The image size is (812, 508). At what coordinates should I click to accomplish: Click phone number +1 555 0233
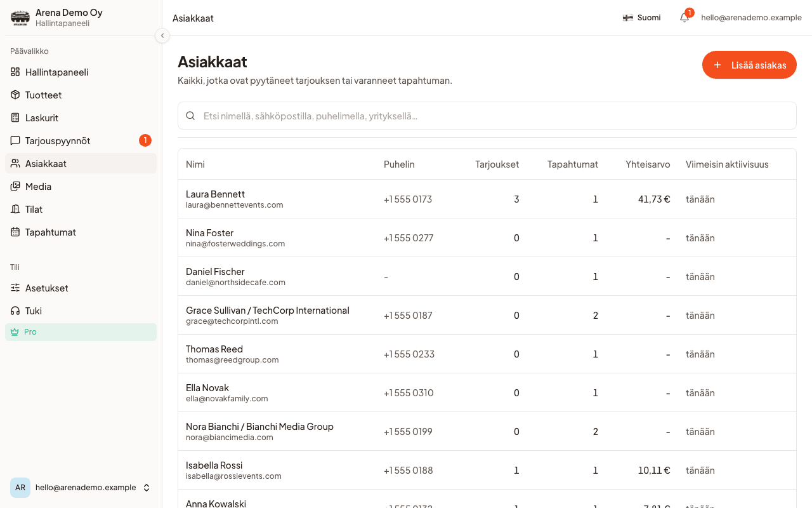tap(409, 354)
